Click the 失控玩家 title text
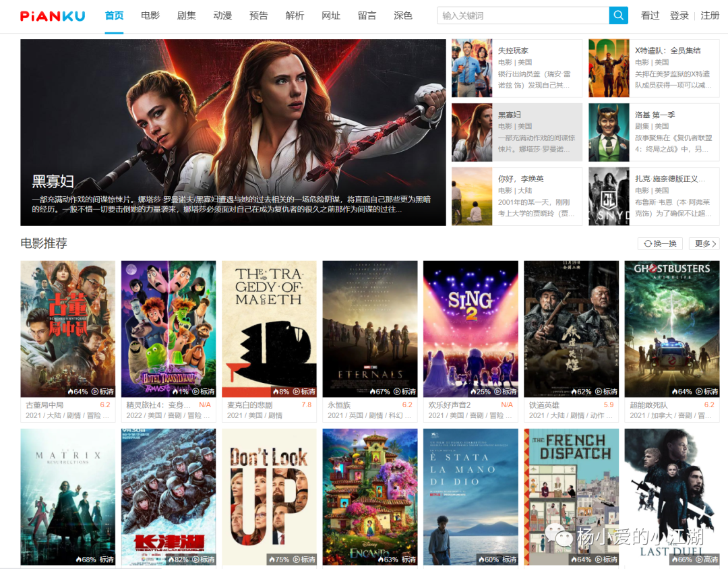Screen dimensions: 728x569 pos(513,51)
